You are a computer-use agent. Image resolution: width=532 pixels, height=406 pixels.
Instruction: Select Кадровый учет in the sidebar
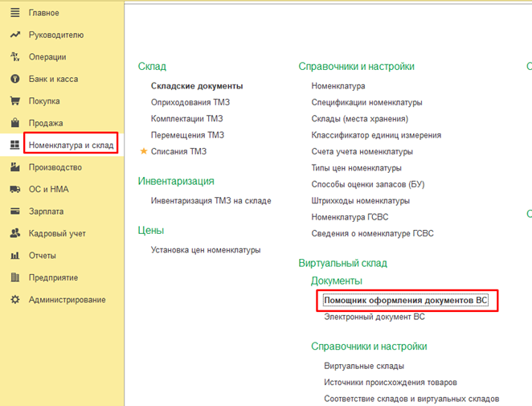pyautogui.click(x=56, y=234)
